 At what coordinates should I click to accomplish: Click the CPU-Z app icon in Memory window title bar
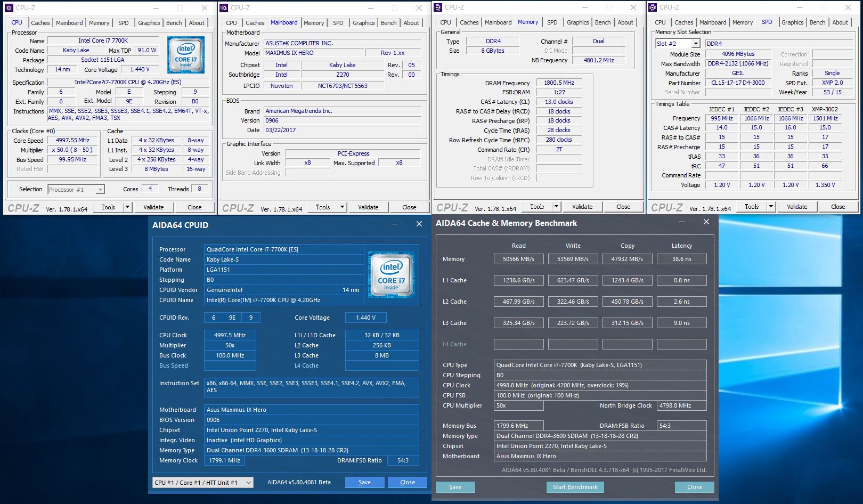click(x=438, y=7)
